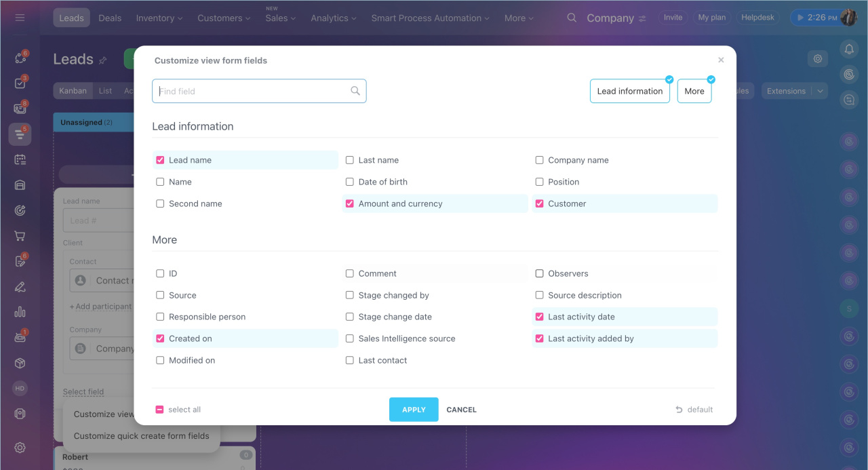Uncheck the Amount and currency field

pos(350,203)
